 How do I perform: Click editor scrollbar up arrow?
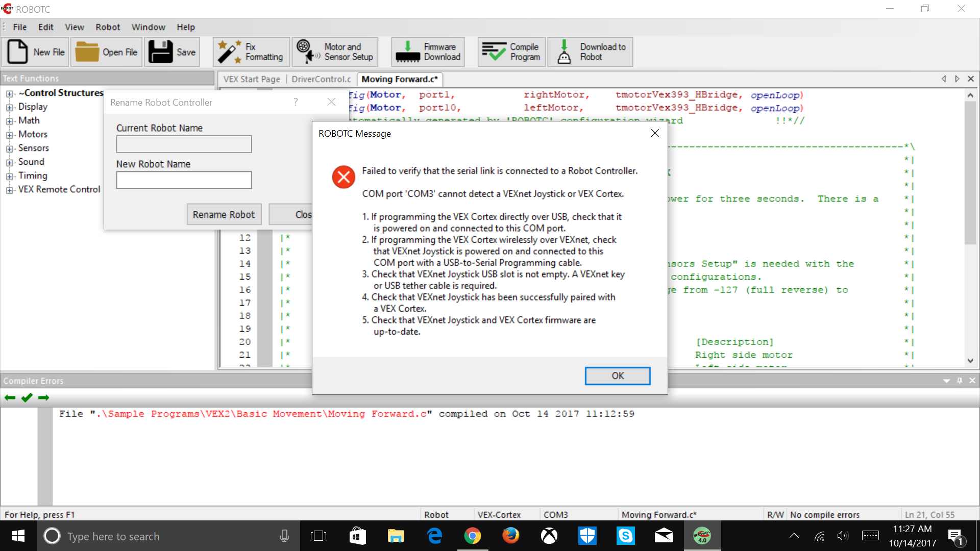coord(970,95)
